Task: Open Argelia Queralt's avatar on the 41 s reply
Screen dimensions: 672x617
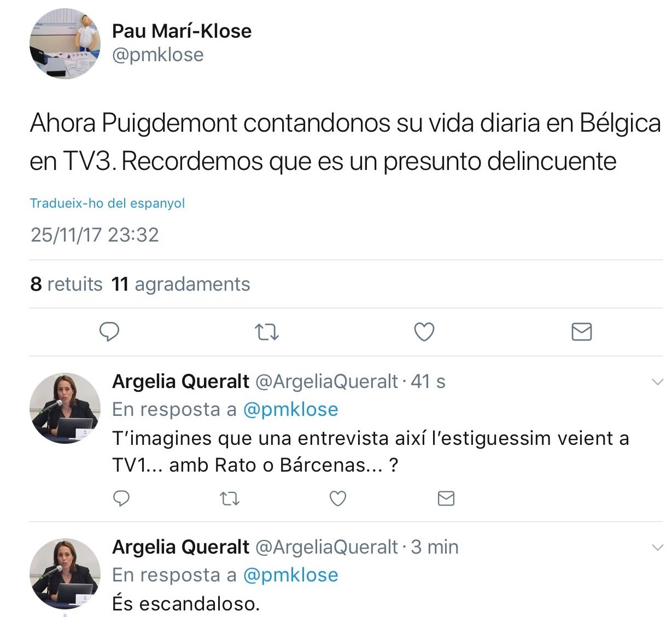Action: pyautogui.click(x=65, y=408)
